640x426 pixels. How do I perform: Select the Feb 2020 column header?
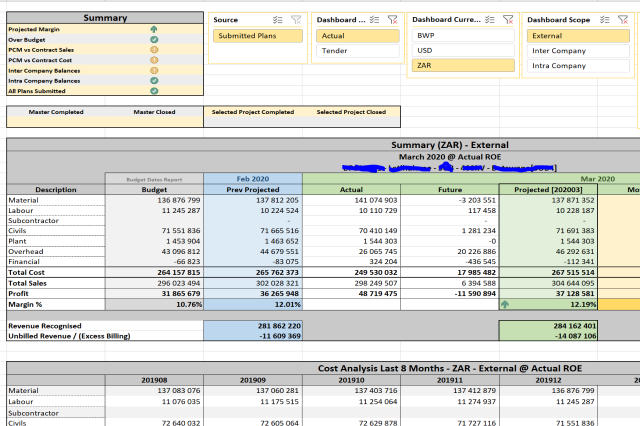[x=252, y=178]
